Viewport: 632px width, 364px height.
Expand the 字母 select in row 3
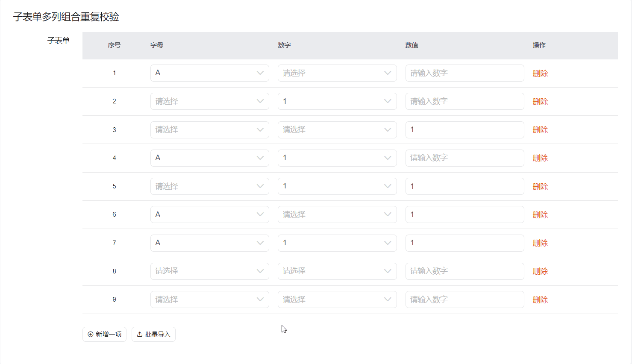point(210,130)
